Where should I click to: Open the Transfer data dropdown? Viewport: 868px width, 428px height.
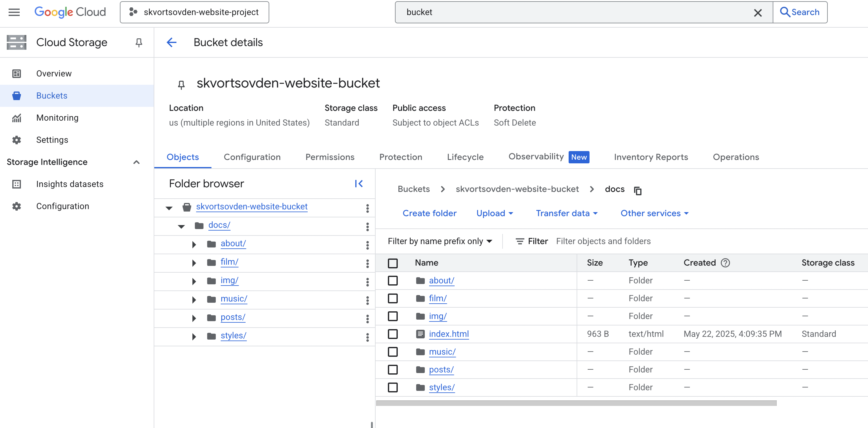[567, 213]
